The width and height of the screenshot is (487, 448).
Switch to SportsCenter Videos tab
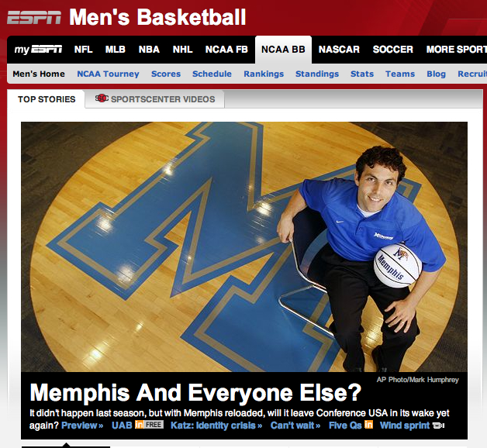tap(155, 99)
